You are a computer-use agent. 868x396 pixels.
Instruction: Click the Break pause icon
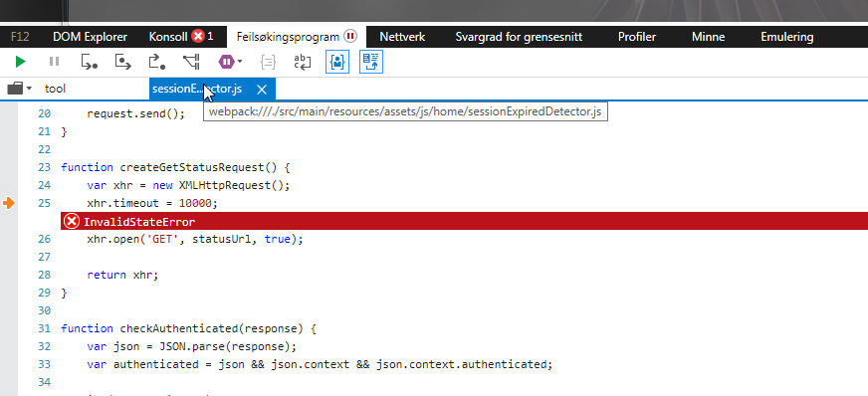click(54, 62)
